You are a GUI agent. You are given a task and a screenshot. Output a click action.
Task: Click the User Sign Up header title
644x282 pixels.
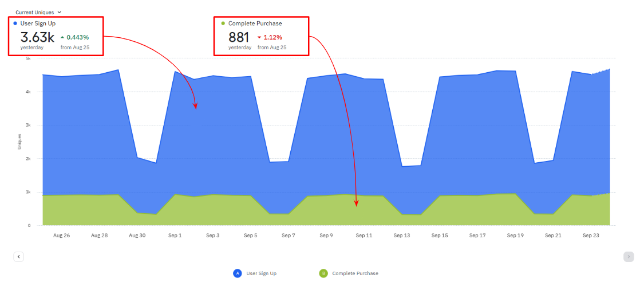(38, 23)
